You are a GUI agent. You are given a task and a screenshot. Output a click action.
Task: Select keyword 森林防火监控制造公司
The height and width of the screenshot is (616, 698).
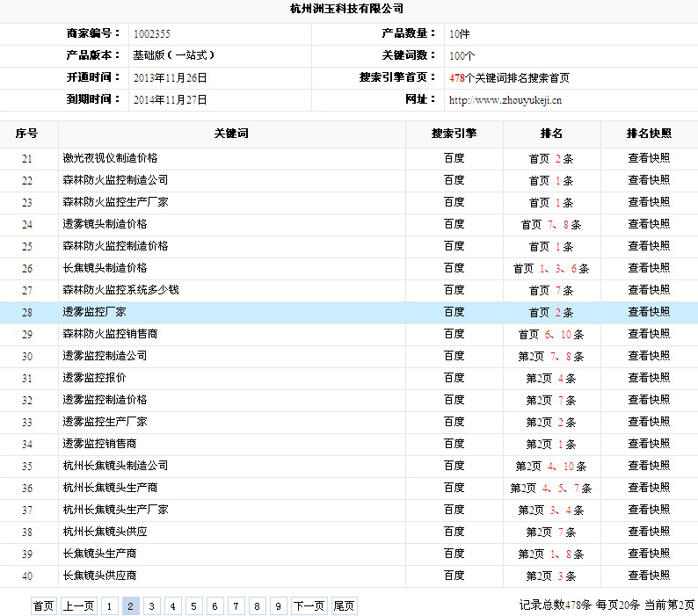[115, 180]
